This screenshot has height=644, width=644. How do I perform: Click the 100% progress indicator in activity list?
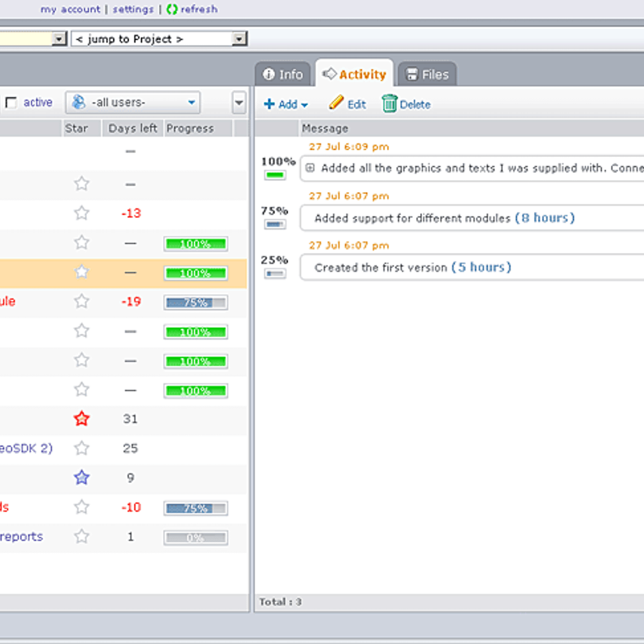click(275, 175)
